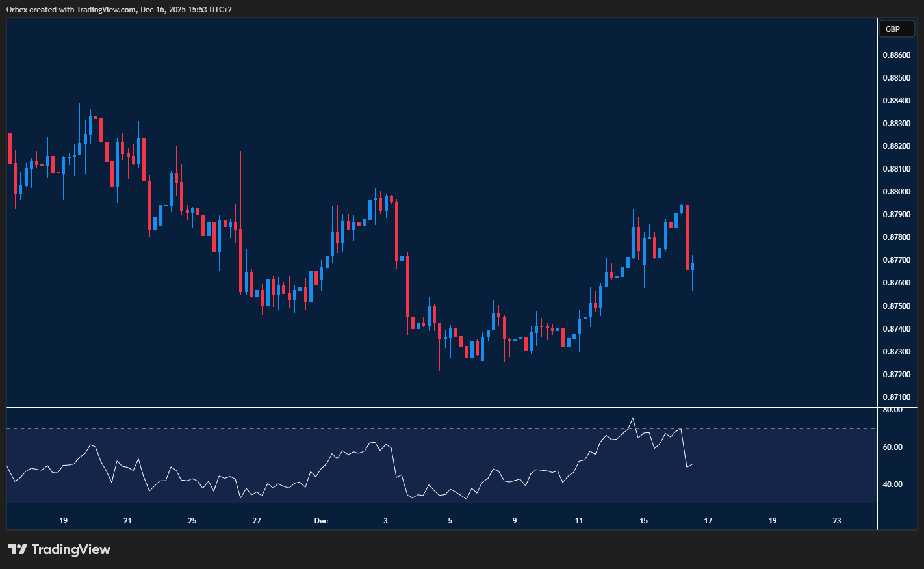924x569 pixels.
Task: Click the lower dashed RSI band
Action: 390,503
